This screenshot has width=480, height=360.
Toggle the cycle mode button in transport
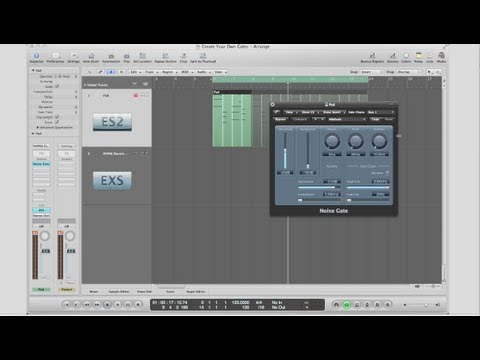click(x=347, y=305)
